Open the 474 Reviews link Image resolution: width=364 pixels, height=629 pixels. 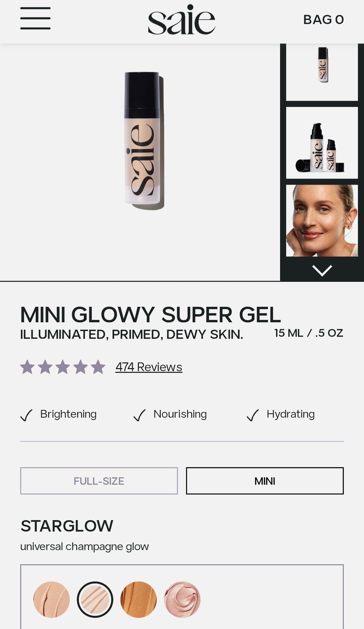149,367
